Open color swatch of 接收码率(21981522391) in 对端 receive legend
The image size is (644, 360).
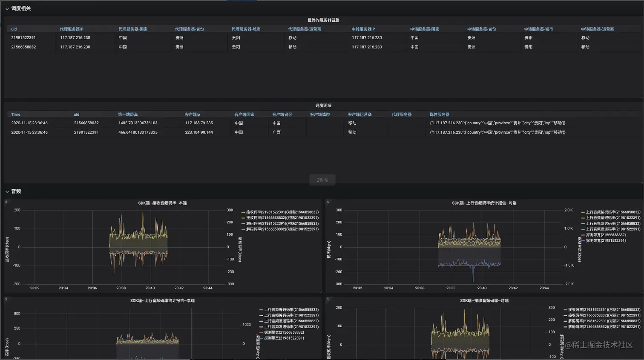tap(565, 310)
